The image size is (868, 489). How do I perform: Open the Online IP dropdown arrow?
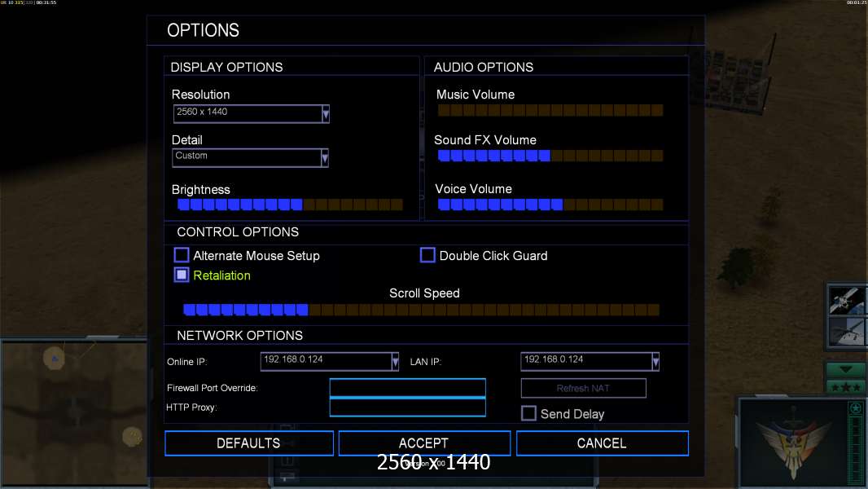[x=395, y=361]
